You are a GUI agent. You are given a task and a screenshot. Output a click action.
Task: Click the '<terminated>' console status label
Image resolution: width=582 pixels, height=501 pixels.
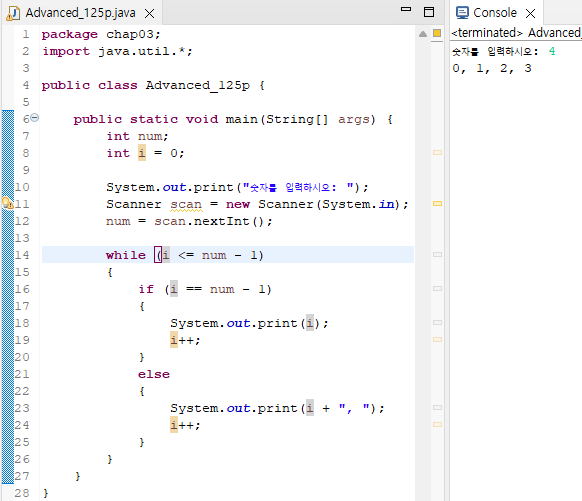(487, 33)
